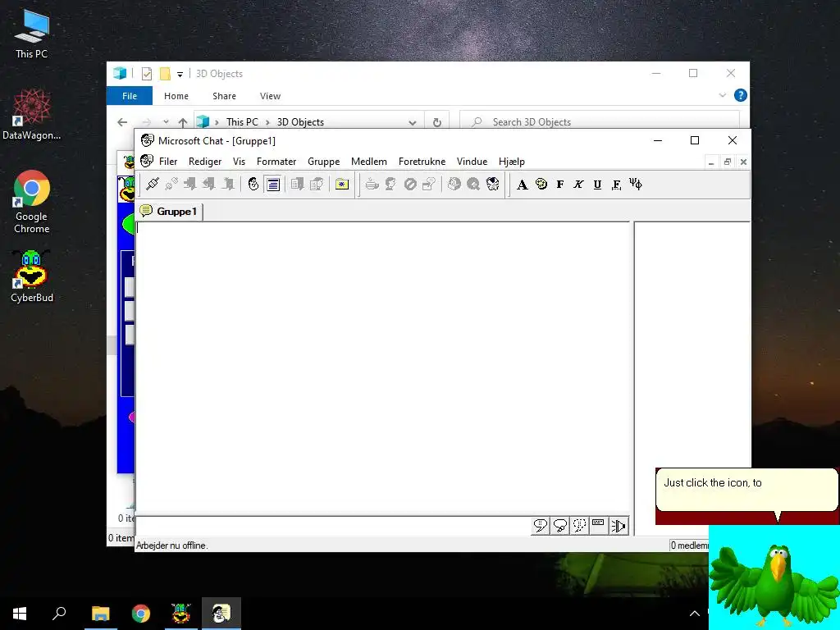Click Explorer refresh button

click(437, 122)
